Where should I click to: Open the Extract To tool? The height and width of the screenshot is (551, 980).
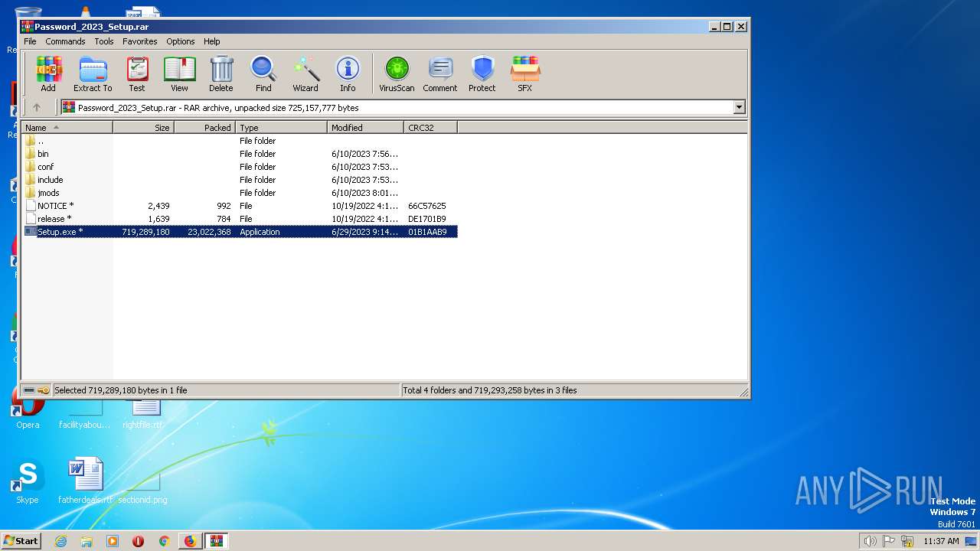click(x=93, y=74)
